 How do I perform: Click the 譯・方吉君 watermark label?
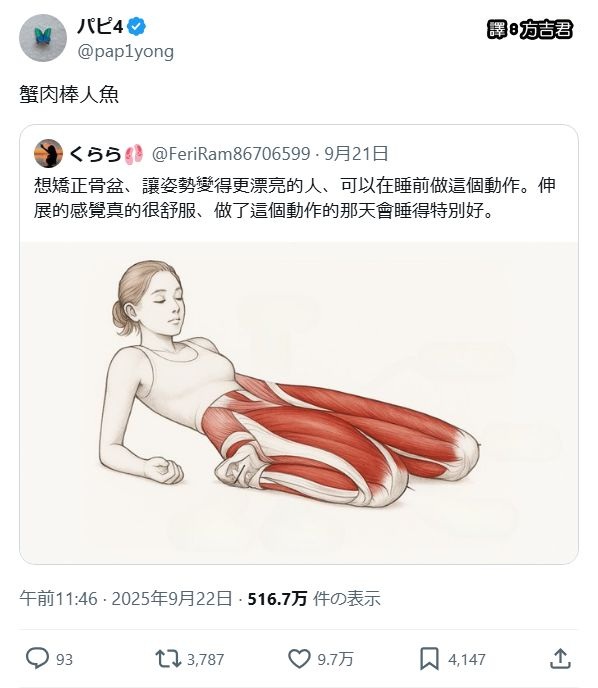(x=530, y=30)
